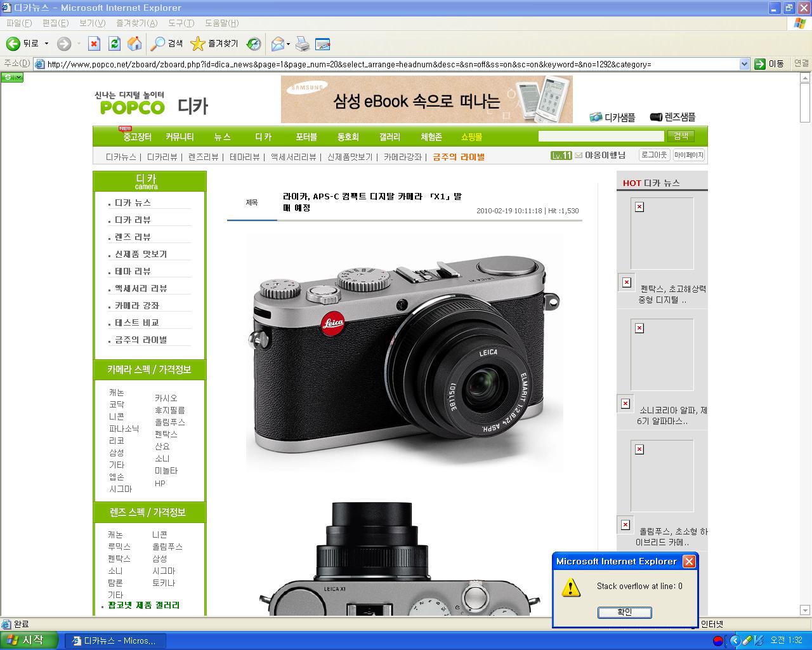Click the Mail envelope toolbar icon
This screenshot has height=650, width=812.
tap(277, 44)
